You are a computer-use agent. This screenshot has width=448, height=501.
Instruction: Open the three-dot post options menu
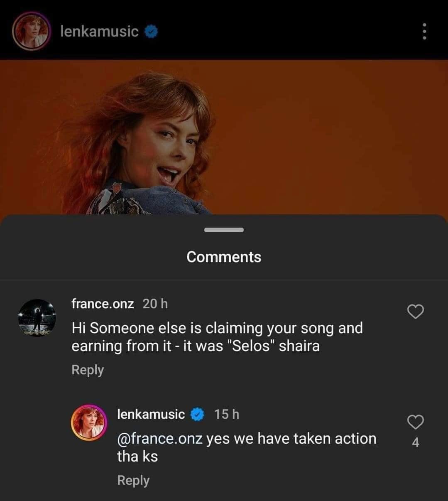pos(424,31)
